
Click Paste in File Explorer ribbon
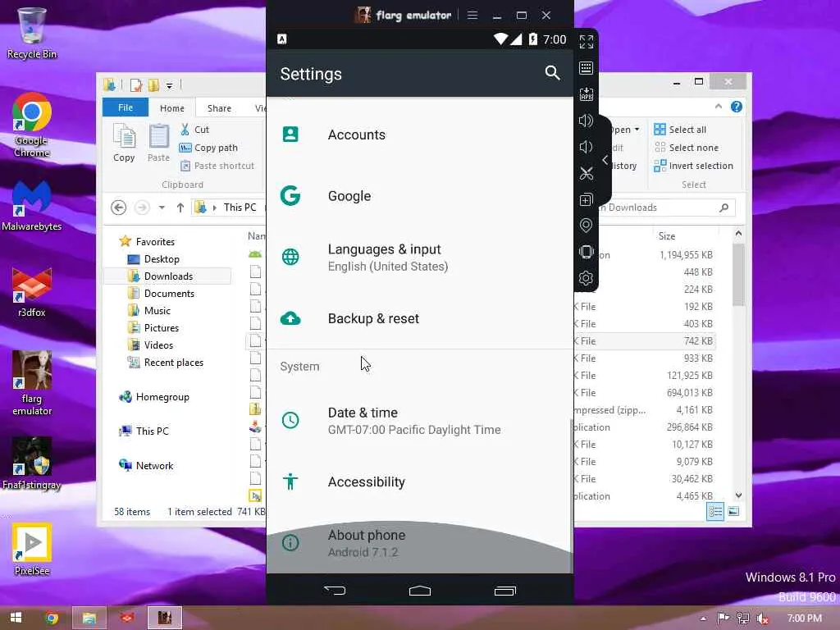[158, 143]
